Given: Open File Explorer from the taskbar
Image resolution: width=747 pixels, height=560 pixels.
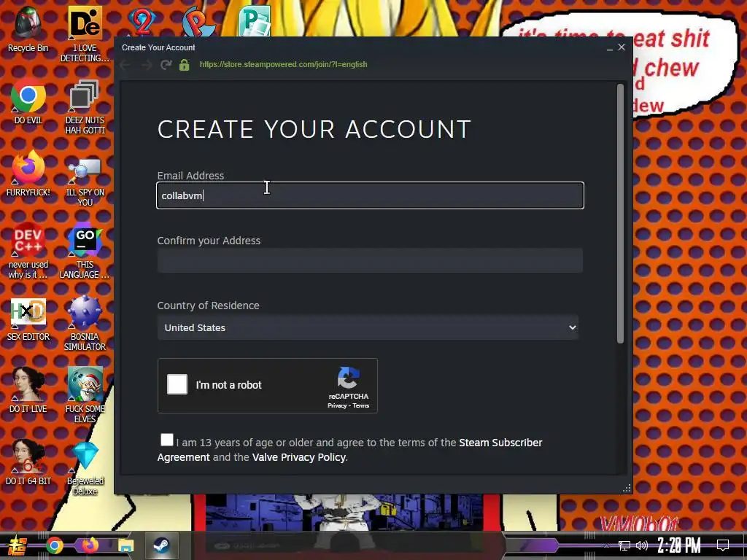Looking at the screenshot, I should [125, 545].
